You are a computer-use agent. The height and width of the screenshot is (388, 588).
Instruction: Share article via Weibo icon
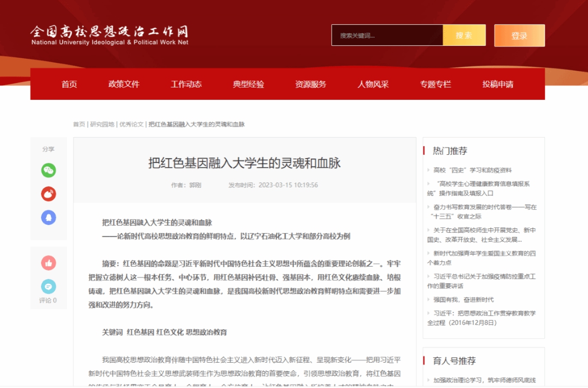tap(48, 194)
